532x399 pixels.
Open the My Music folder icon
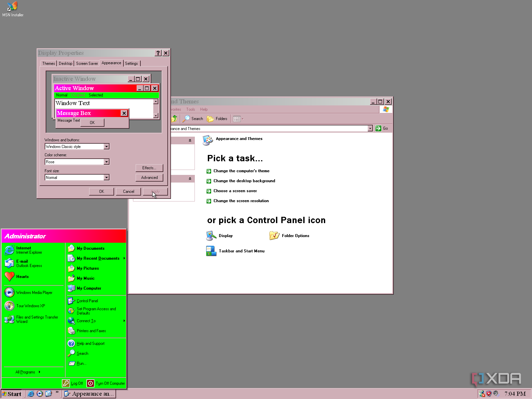(x=71, y=278)
